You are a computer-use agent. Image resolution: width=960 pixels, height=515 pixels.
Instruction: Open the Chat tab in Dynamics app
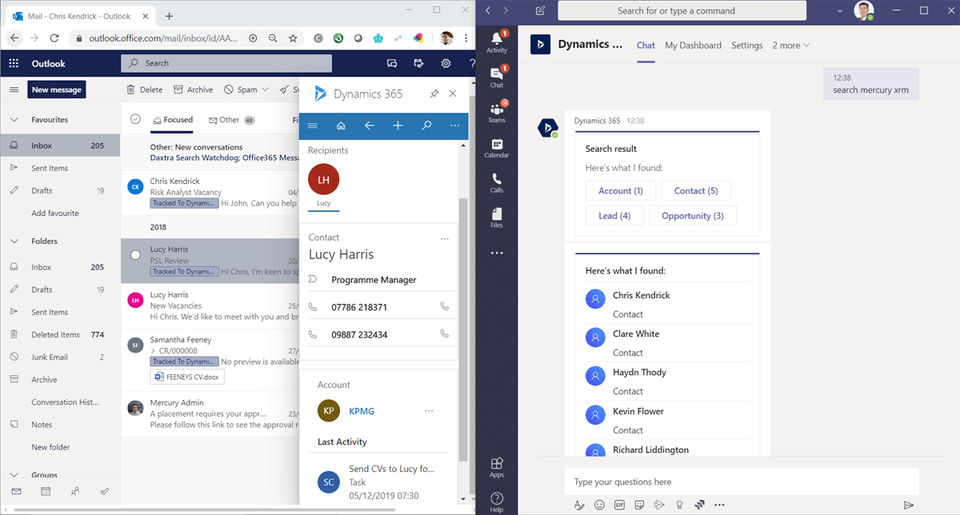(645, 45)
